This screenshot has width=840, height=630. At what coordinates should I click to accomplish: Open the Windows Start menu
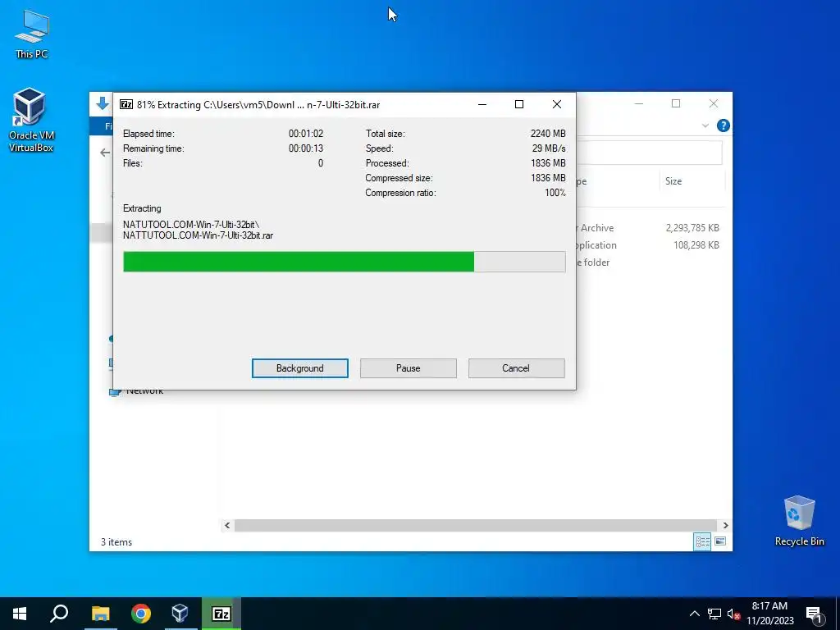(x=20, y=614)
